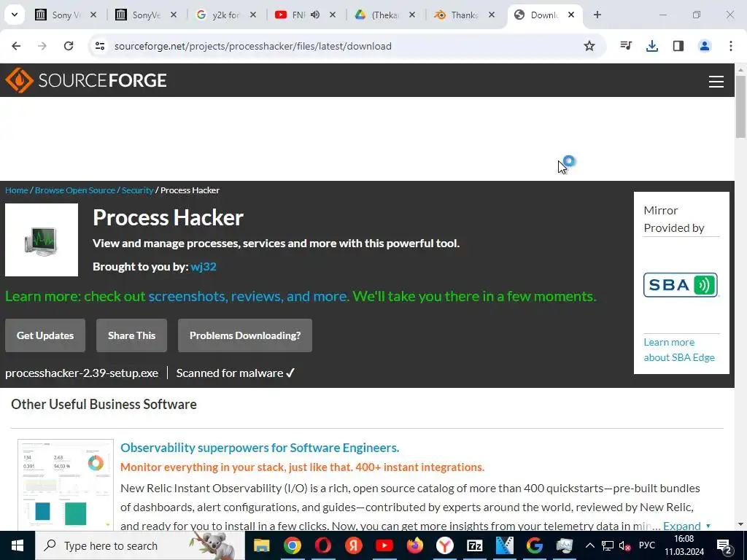747x560 pixels.
Task: Open Observability superpowers for Software Engineers link
Action: (x=260, y=448)
